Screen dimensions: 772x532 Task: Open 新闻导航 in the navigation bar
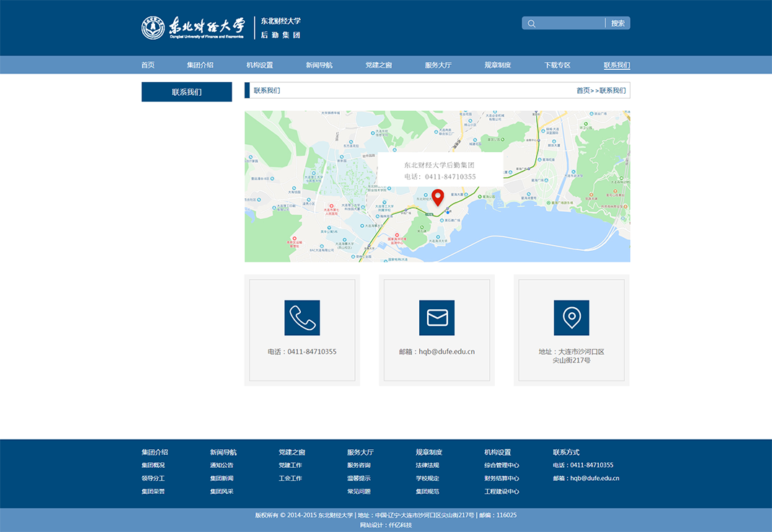319,65
